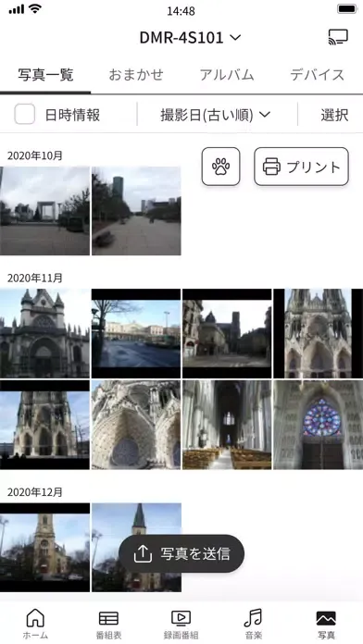Click the 2020年10月 section header
This screenshot has width=363, height=644.
(35, 155)
